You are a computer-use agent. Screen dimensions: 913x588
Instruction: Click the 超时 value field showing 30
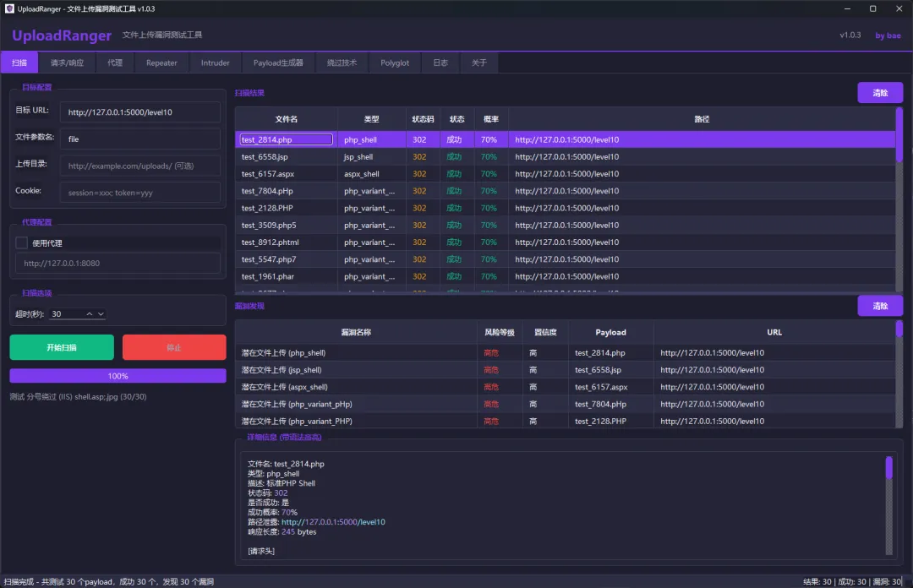point(66,313)
